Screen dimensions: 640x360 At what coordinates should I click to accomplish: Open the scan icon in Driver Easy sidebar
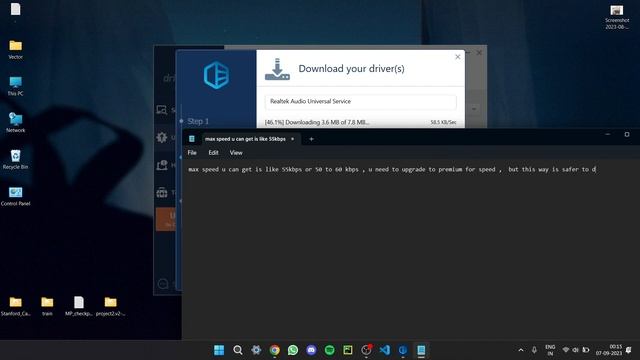click(x=162, y=110)
